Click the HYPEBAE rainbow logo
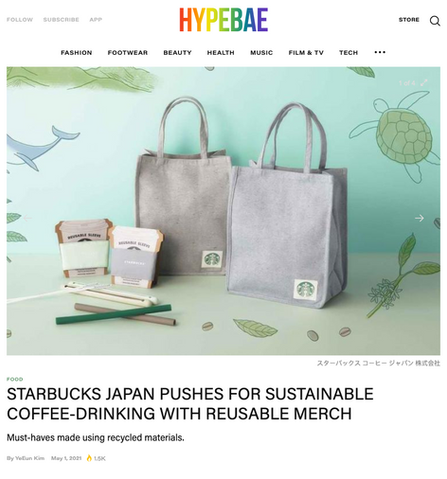 point(224,20)
